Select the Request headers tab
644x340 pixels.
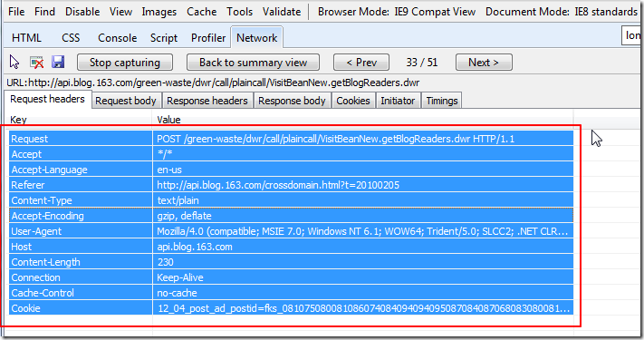[x=47, y=99]
